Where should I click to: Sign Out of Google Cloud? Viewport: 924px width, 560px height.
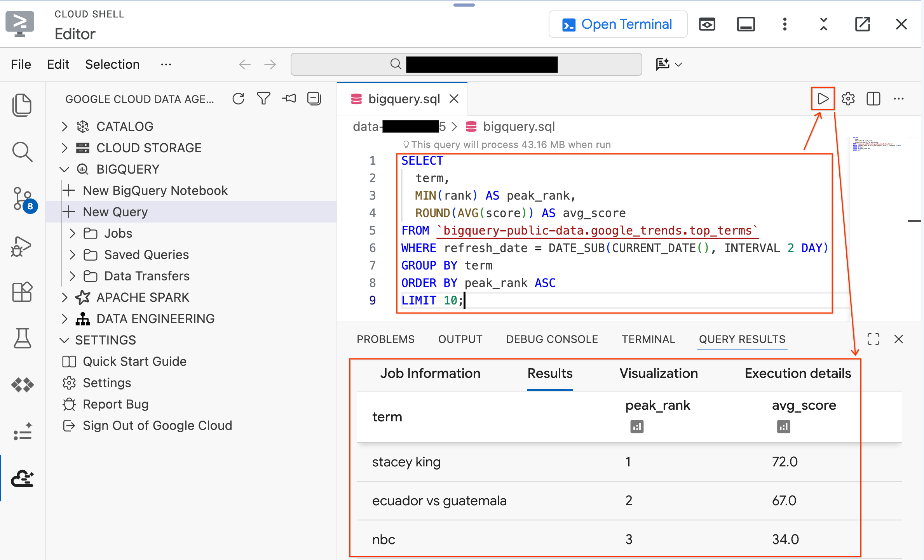coord(157,426)
